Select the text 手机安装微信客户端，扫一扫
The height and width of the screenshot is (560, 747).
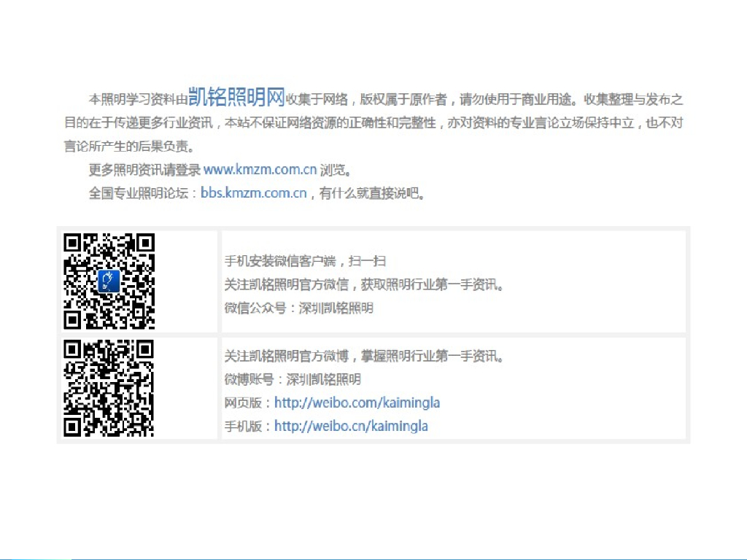[305, 261]
